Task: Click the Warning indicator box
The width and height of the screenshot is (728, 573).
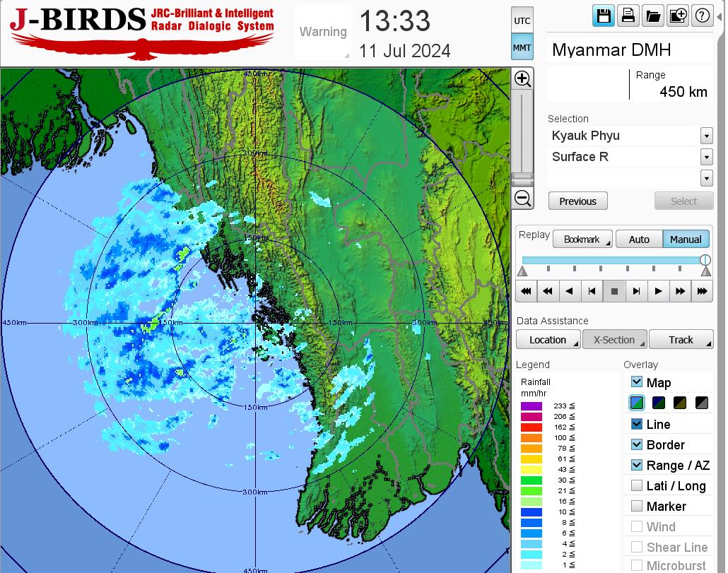Action: click(323, 32)
